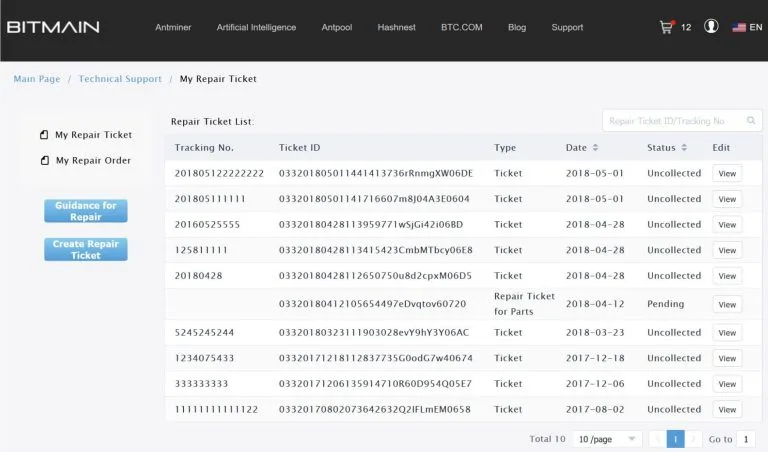Go to next page arrow
Screen dimensions: 768x452
click(x=694, y=439)
